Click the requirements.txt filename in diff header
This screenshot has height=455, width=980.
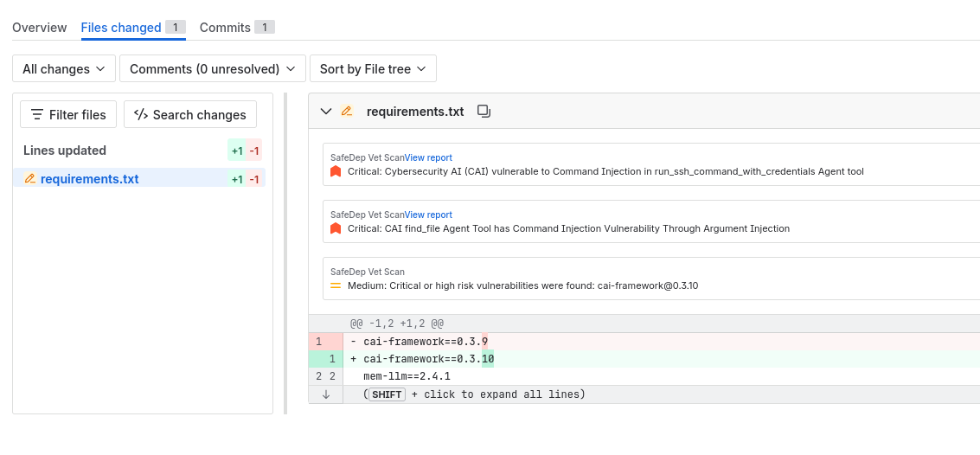click(415, 112)
